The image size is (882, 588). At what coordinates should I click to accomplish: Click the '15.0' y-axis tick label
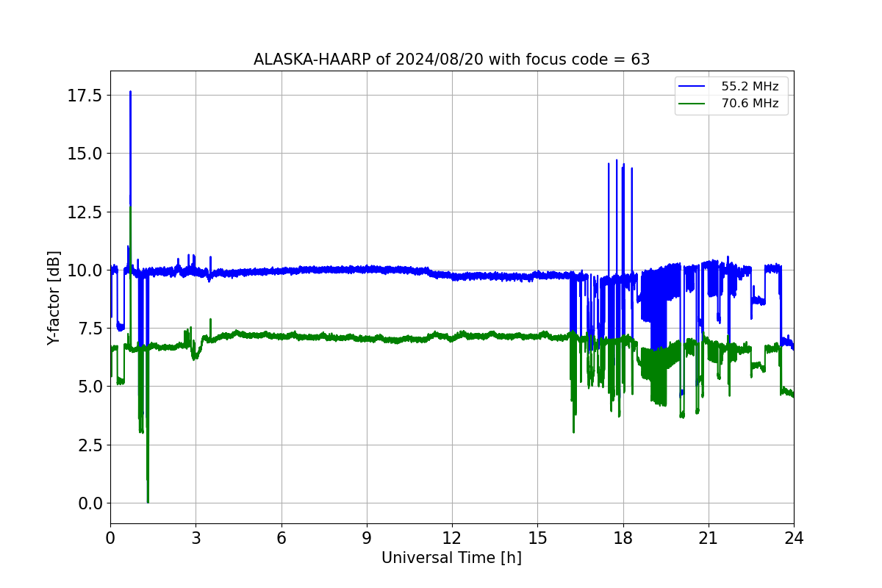tap(85, 154)
